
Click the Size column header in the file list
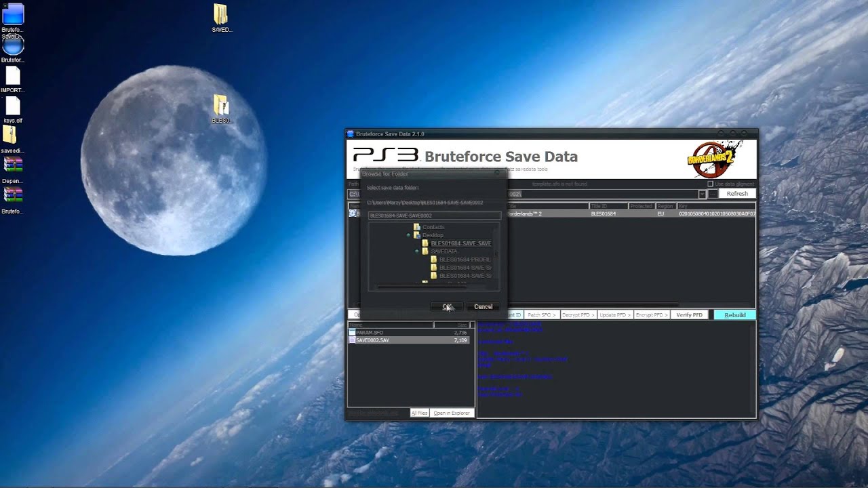click(452, 325)
